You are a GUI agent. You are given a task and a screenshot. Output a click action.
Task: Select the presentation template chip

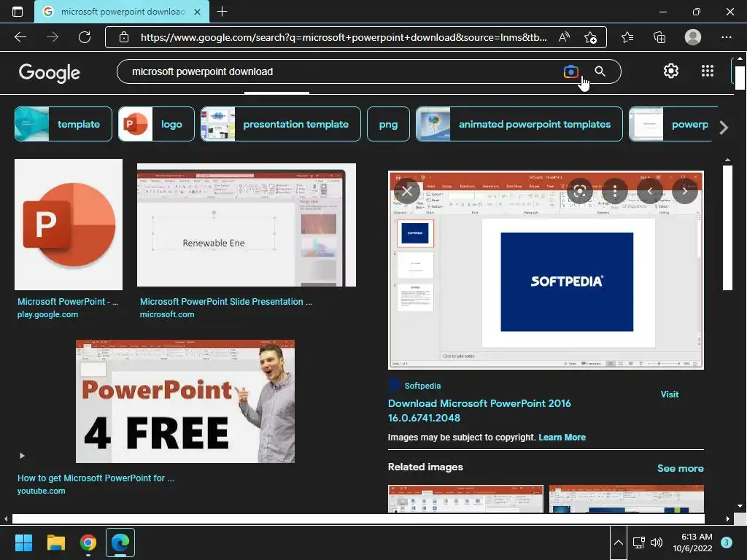[x=281, y=124]
